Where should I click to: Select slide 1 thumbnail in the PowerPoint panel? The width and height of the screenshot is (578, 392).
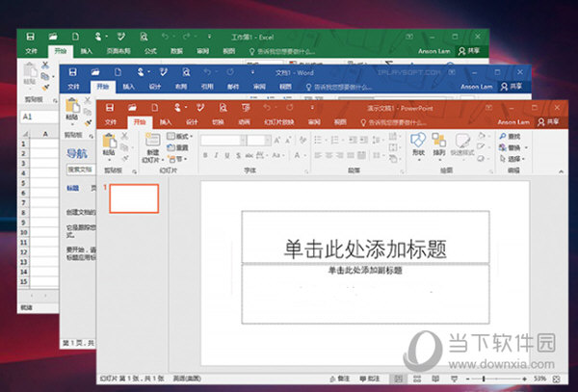(x=134, y=198)
